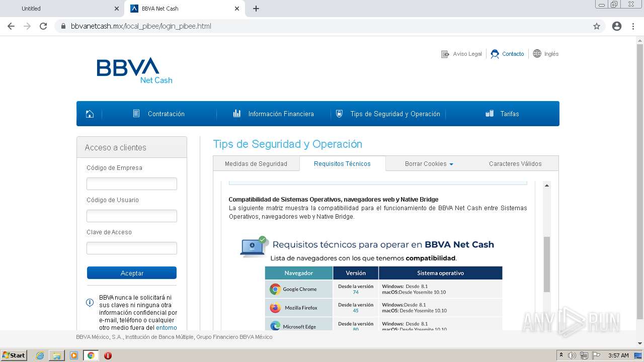The image size is (644, 362).
Task: Click the red stop icon in the taskbar
Action: click(x=108, y=355)
